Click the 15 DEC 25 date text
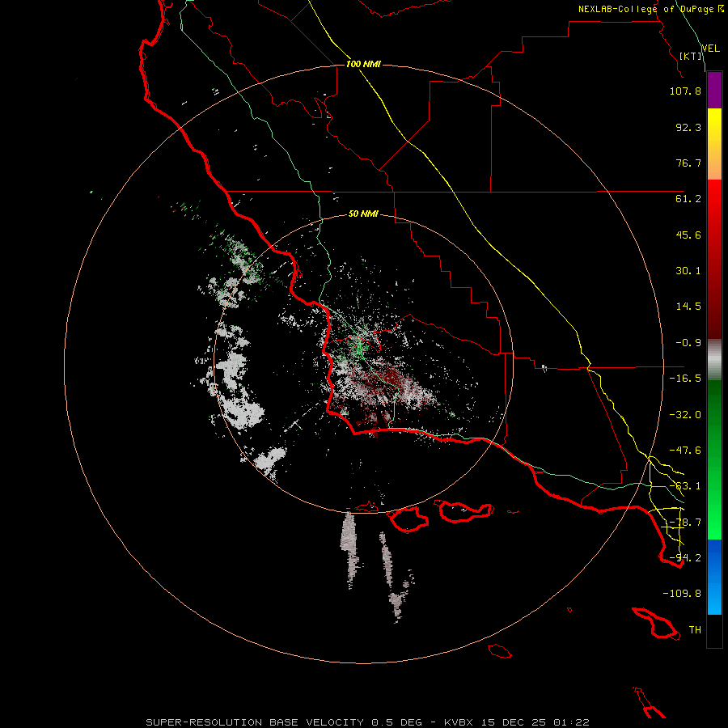 (x=515, y=722)
